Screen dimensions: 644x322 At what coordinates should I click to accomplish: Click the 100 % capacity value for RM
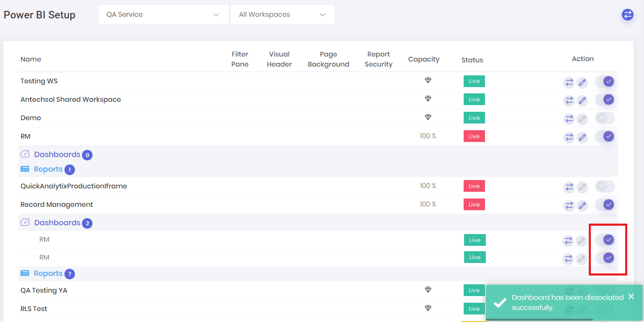[x=428, y=136]
